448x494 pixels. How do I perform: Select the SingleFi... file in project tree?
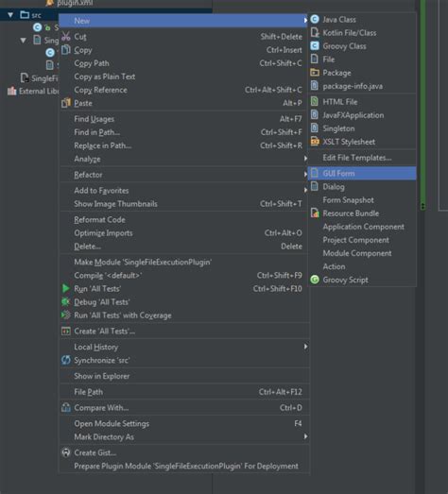[40, 77]
